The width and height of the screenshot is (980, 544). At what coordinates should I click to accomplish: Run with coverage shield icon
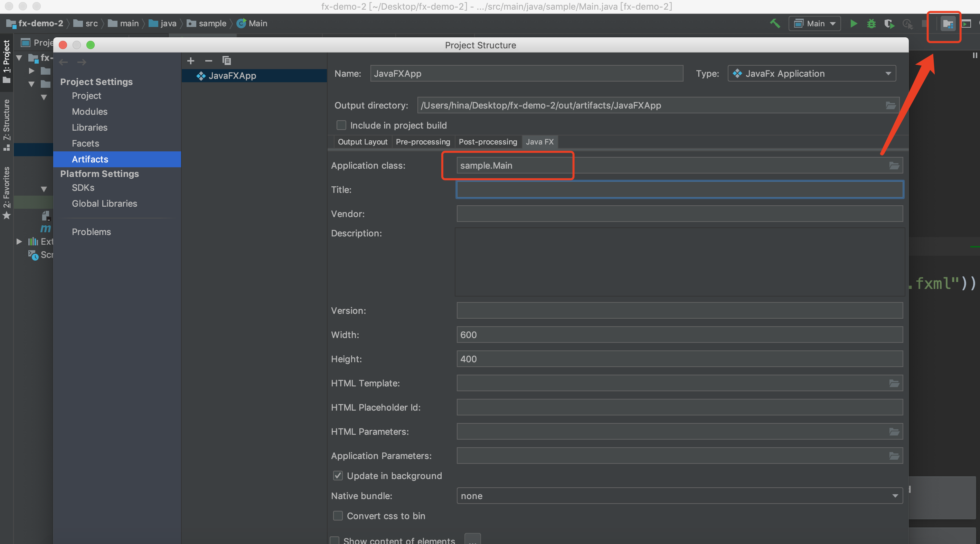889,24
